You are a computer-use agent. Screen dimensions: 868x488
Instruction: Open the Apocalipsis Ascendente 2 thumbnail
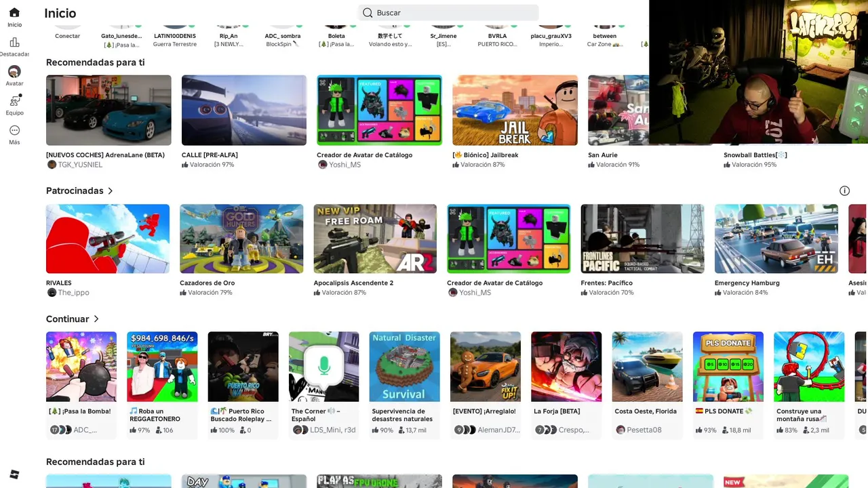[x=375, y=239]
